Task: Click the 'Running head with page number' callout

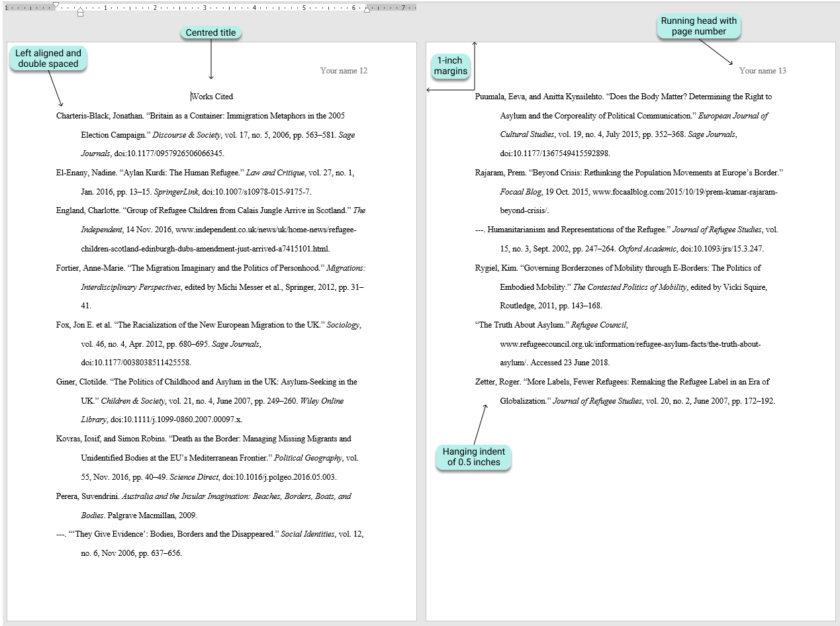Action: point(698,26)
